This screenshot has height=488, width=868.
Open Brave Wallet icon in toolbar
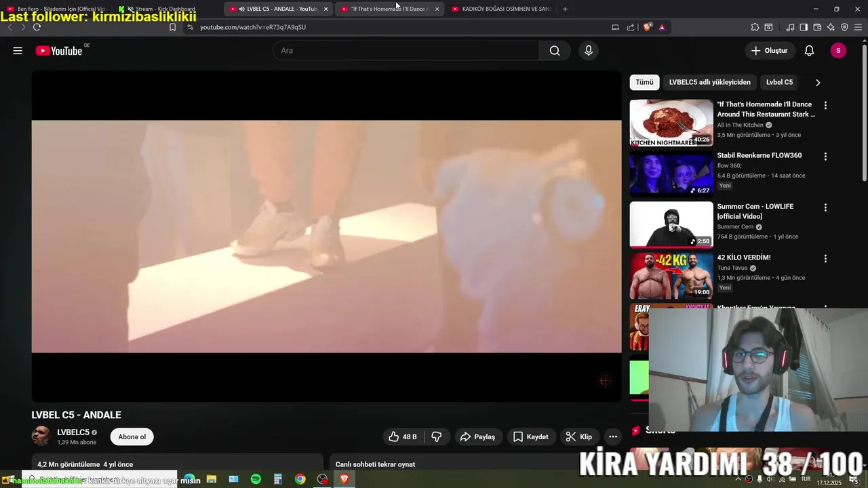click(817, 27)
